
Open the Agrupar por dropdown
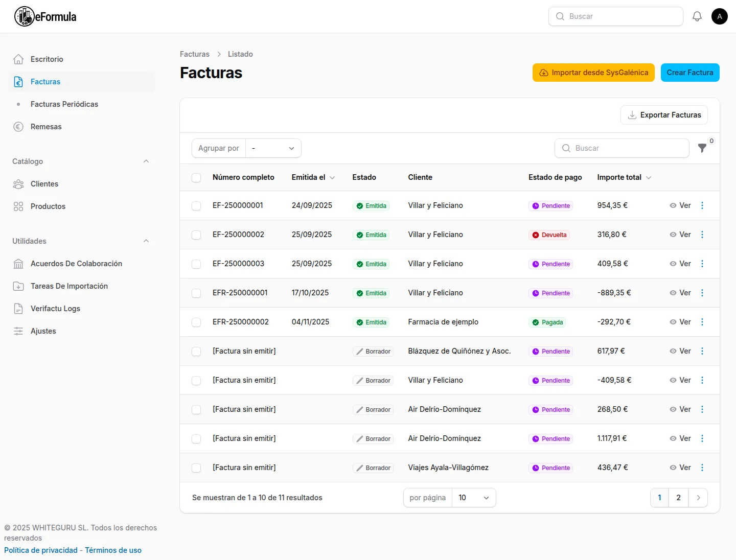(x=273, y=148)
